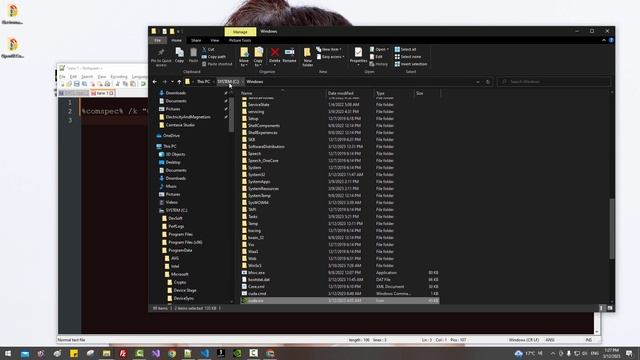The image size is (640, 360).
Task: Click the file list vertical scrollbar
Action: pyautogui.click(x=611, y=229)
